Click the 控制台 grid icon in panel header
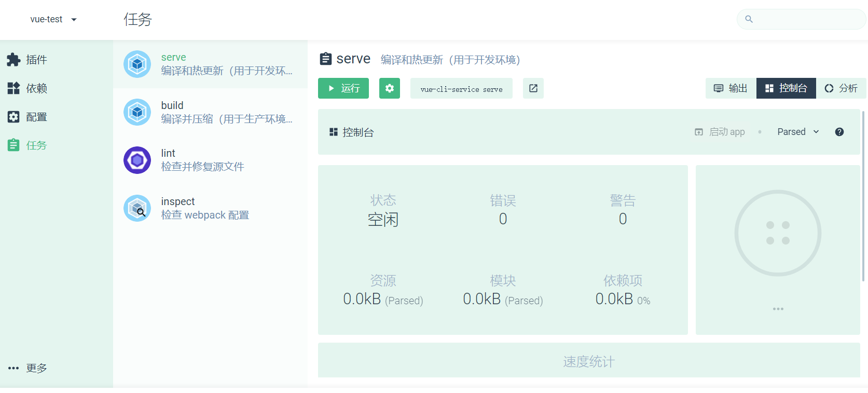This screenshot has height=393, width=868. (x=334, y=132)
